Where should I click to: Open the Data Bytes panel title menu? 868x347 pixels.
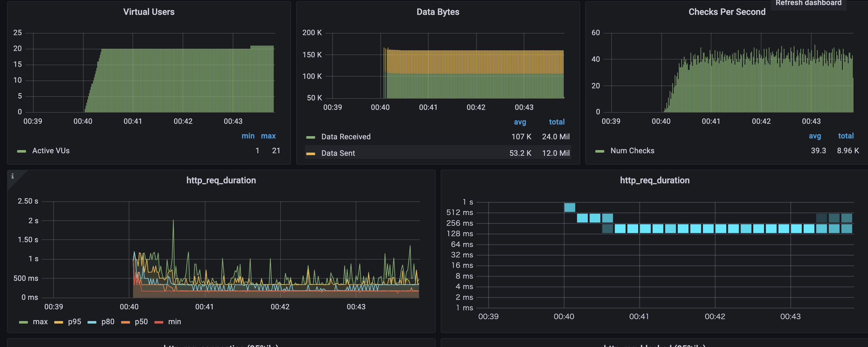click(x=438, y=12)
